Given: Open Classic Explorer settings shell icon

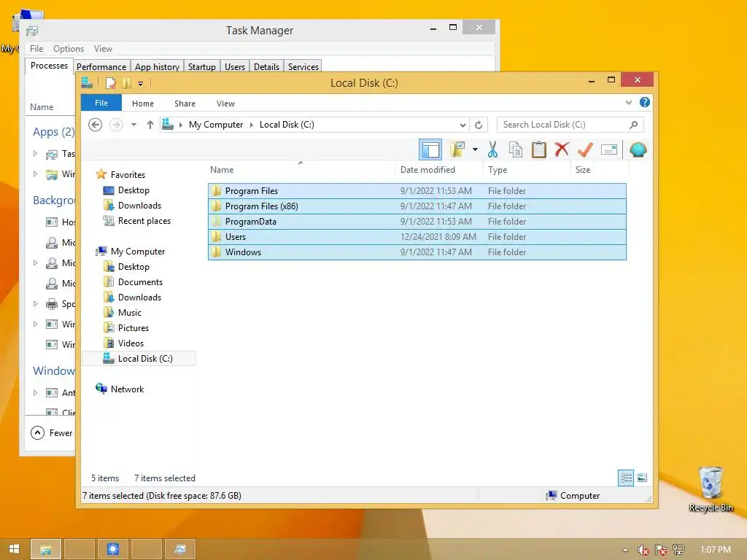Looking at the screenshot, I should click(638, 149).
